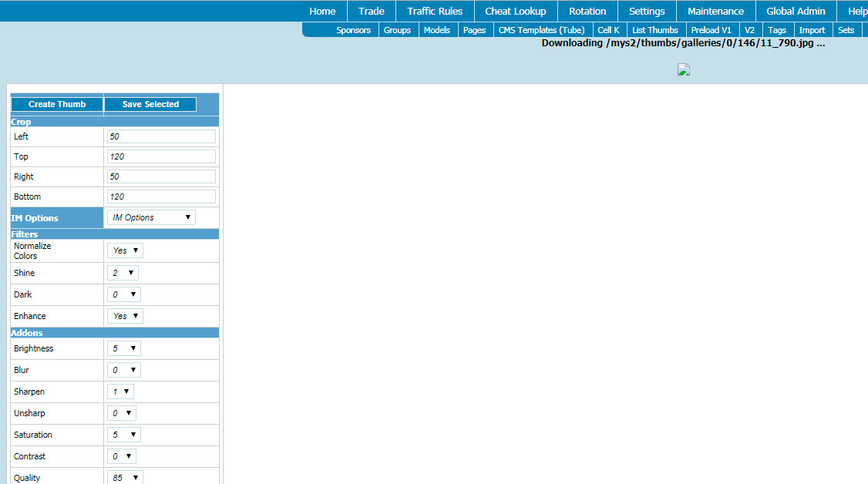Open the IM Options dropdown
The image size is (868, 484).
pos(151,217)
